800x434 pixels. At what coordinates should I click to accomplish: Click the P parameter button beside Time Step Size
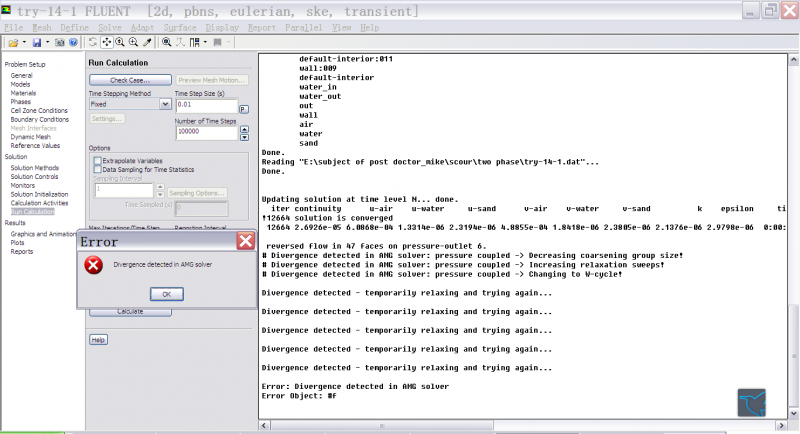pos(244,109)
